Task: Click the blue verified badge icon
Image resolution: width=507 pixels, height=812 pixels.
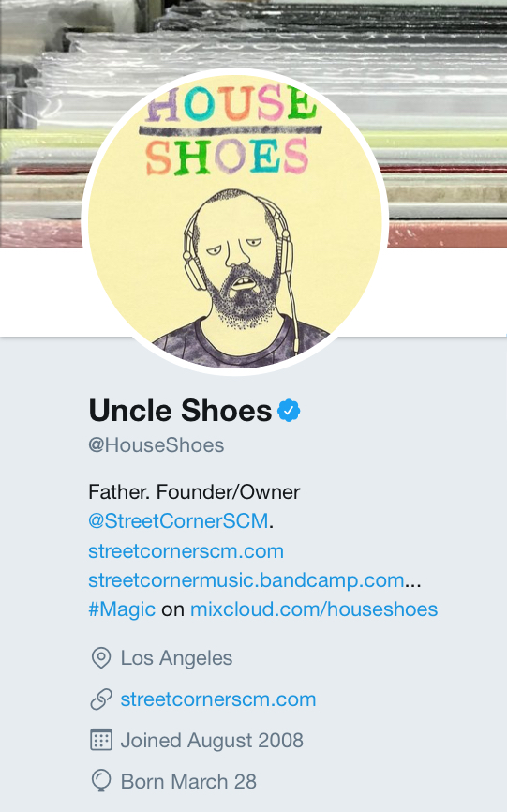Action: pyautogui.click(x=289, y=411)
